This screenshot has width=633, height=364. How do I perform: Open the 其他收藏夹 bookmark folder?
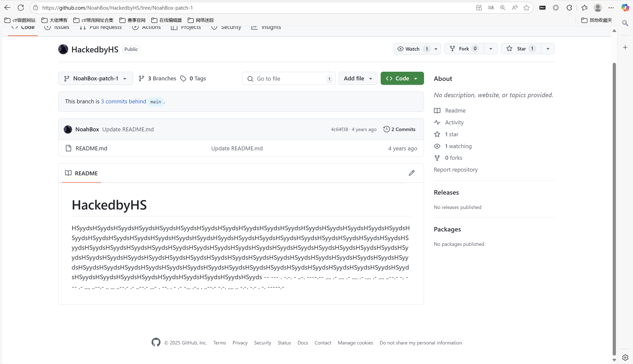597,20
